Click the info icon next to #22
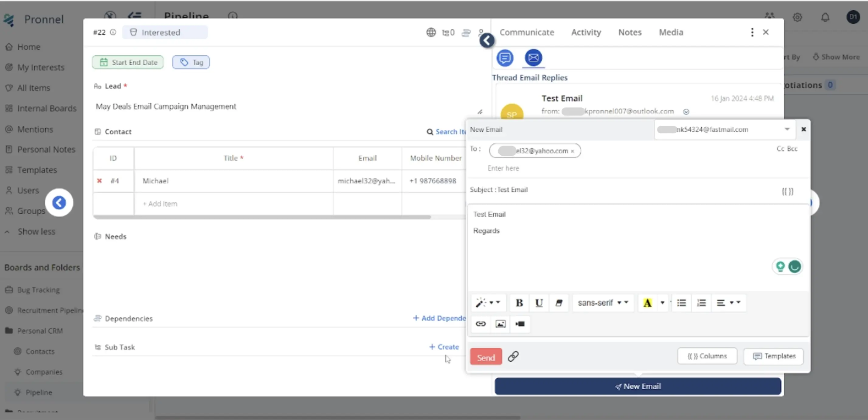 [x=113, y=32]
